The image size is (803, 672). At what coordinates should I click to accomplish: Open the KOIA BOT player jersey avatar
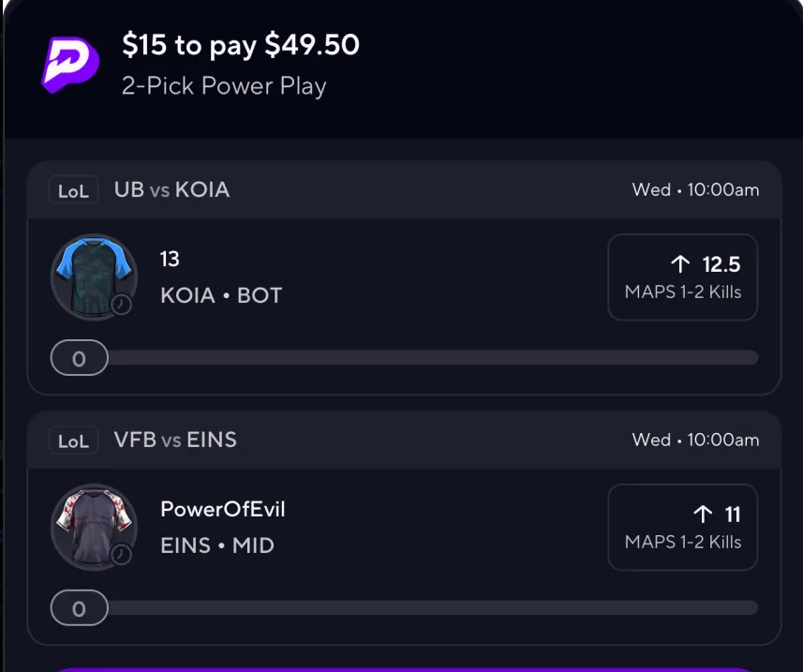pos(94,277)
